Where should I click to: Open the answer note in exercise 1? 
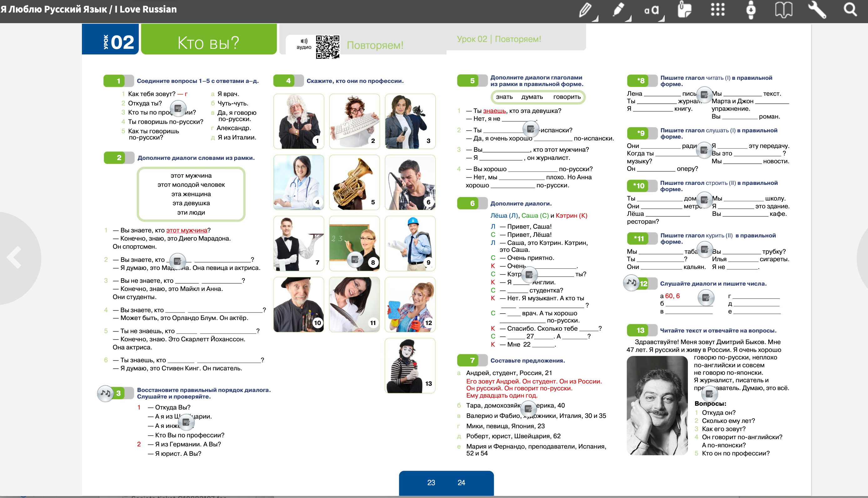(178, 109)
